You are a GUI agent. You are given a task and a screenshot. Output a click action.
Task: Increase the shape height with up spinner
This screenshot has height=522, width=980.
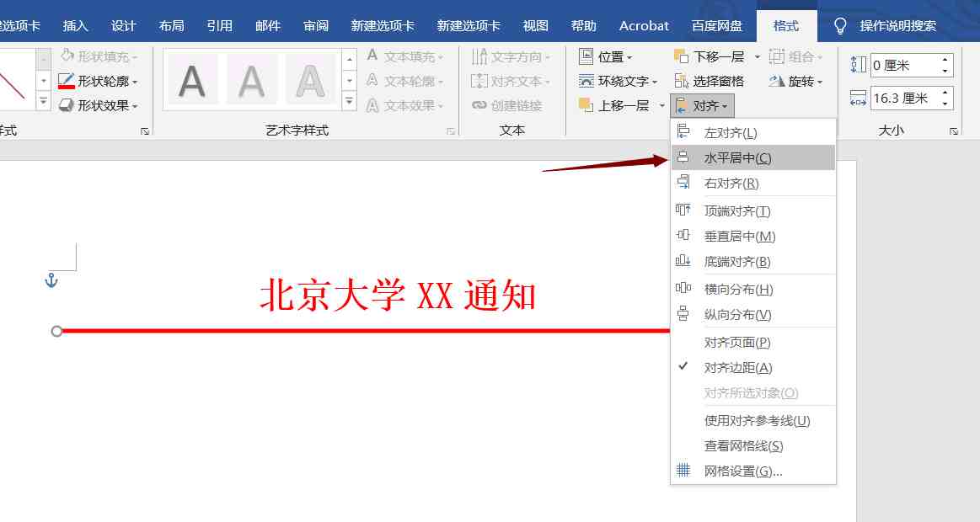(945, 60)
